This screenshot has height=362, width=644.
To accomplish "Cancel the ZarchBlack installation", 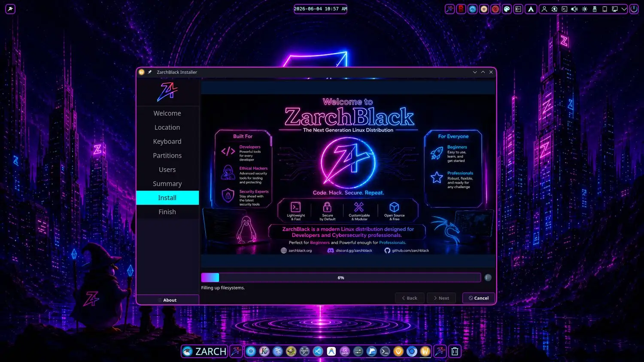I will tap(478, 298).
